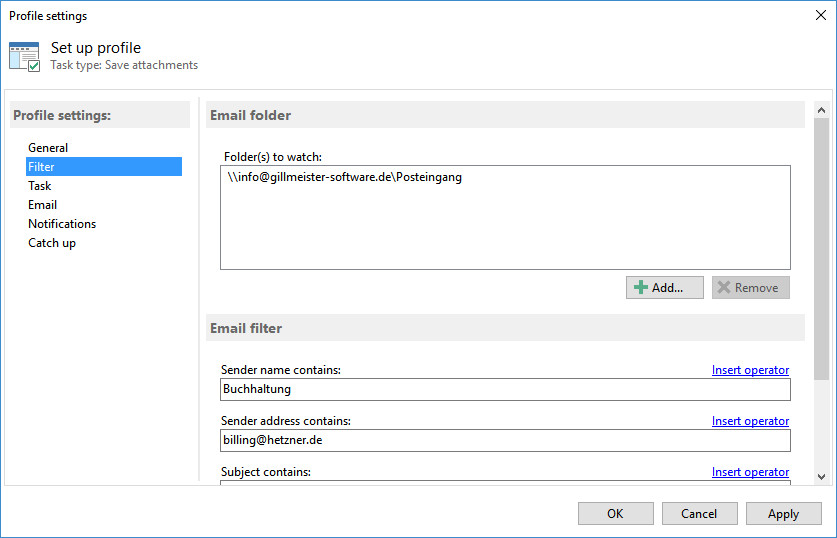Click the Remove folder button
This screenshot has width=837, height=538.
pyautogui.click(x=751, y=288)
